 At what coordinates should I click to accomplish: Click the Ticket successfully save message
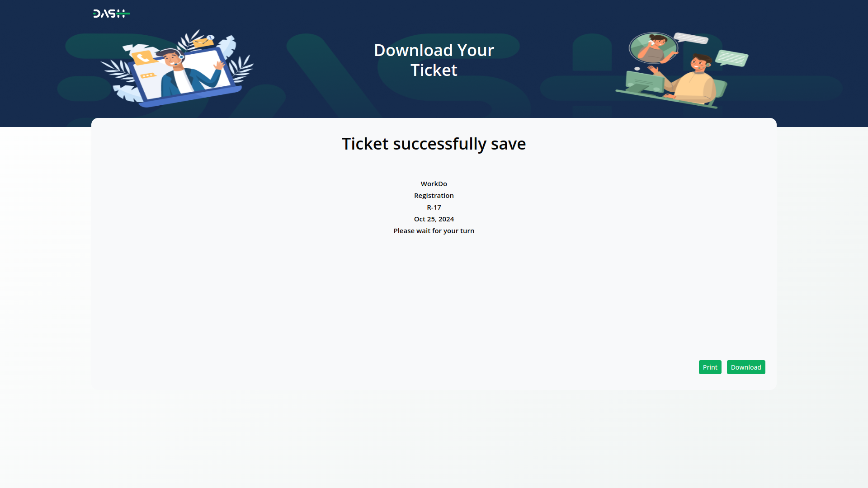pyautogui.click(x=434, y=144)
